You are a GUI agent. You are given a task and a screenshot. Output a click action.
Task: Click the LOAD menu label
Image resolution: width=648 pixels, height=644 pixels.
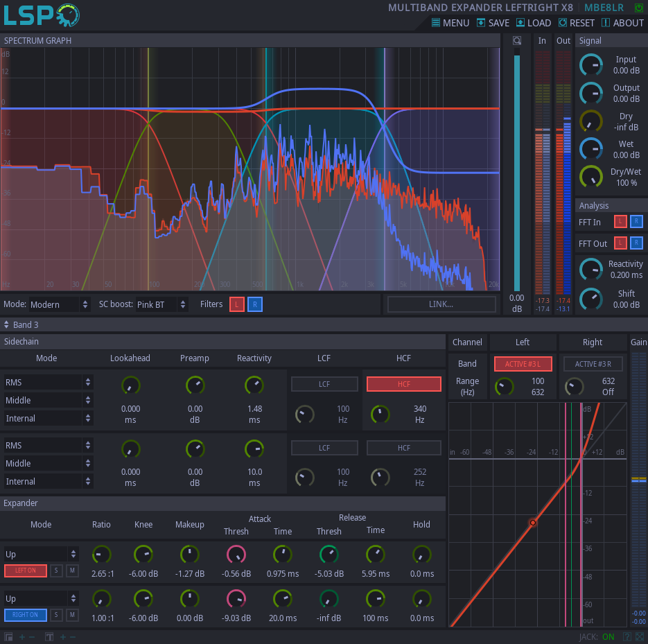click(x=539, y=23)
